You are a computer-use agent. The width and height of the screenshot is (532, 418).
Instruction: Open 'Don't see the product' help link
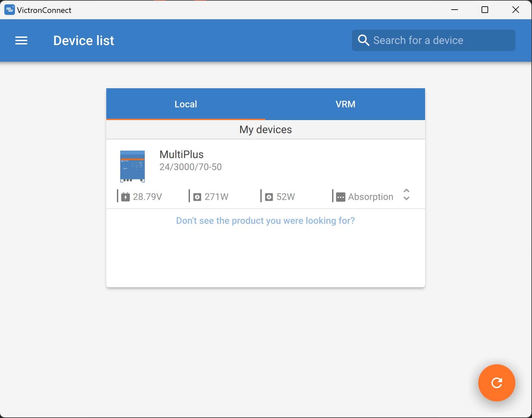[x=265, y=221]
